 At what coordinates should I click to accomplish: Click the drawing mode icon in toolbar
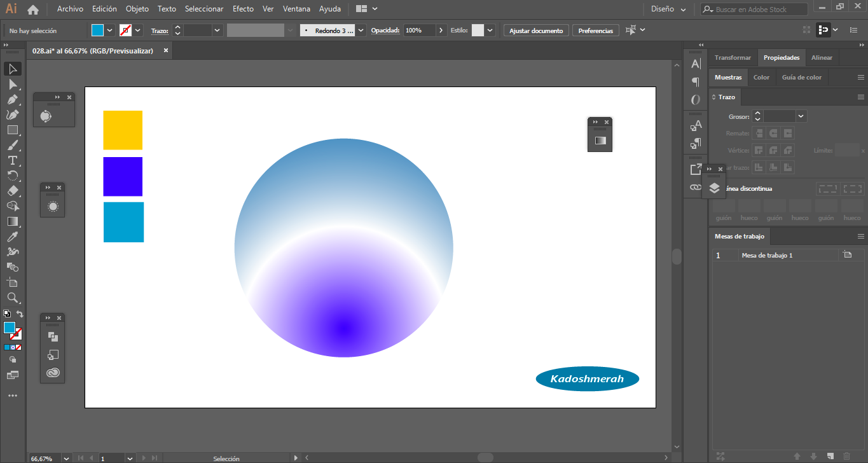(13, 359)
